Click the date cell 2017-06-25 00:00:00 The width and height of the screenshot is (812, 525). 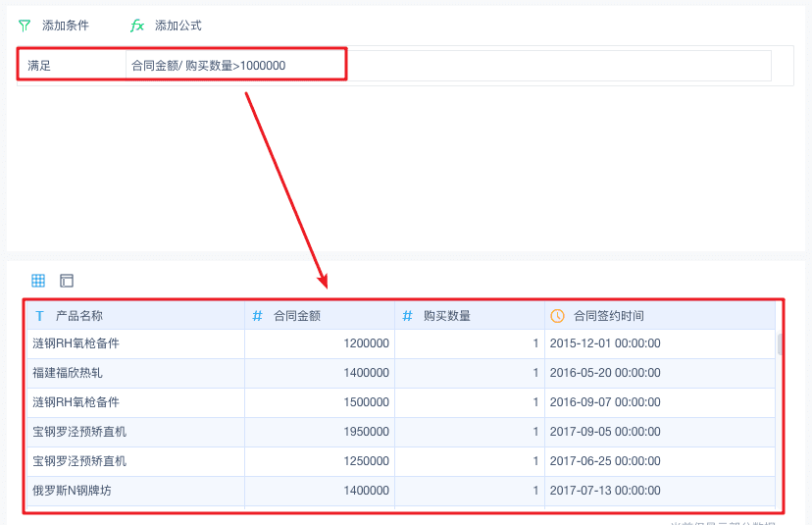[660, 461]
